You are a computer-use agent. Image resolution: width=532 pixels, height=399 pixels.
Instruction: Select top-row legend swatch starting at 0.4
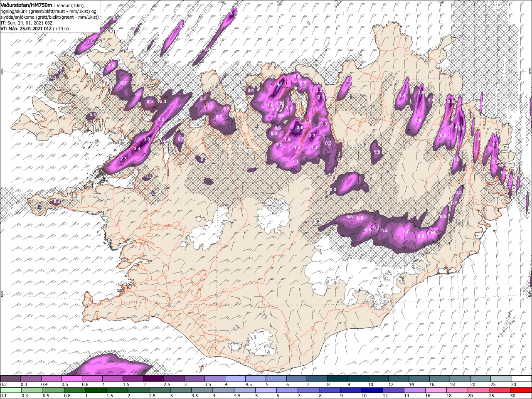click(51, 379)
